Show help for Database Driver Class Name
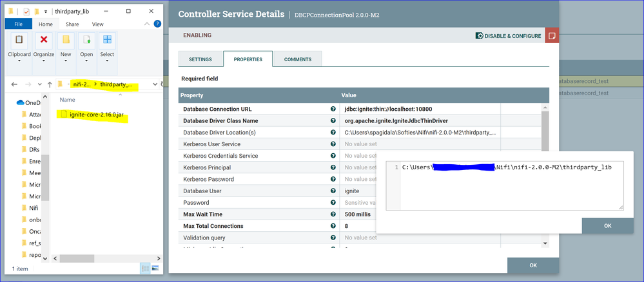Image resolution: width=644 pixels, height=282 pixels. pos(333,120)
